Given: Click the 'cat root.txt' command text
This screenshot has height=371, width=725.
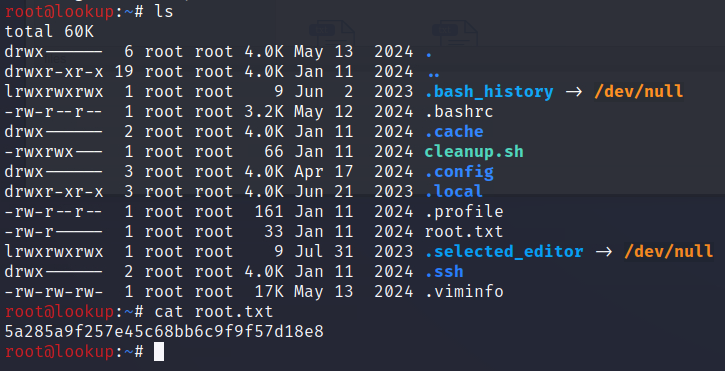Looking at the screenshot, I should pos(214,311).
